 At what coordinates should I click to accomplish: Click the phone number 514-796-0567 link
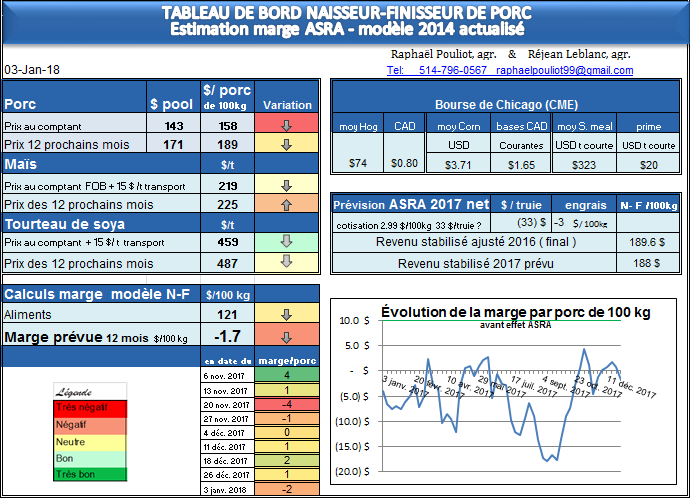tap(451, 71)
